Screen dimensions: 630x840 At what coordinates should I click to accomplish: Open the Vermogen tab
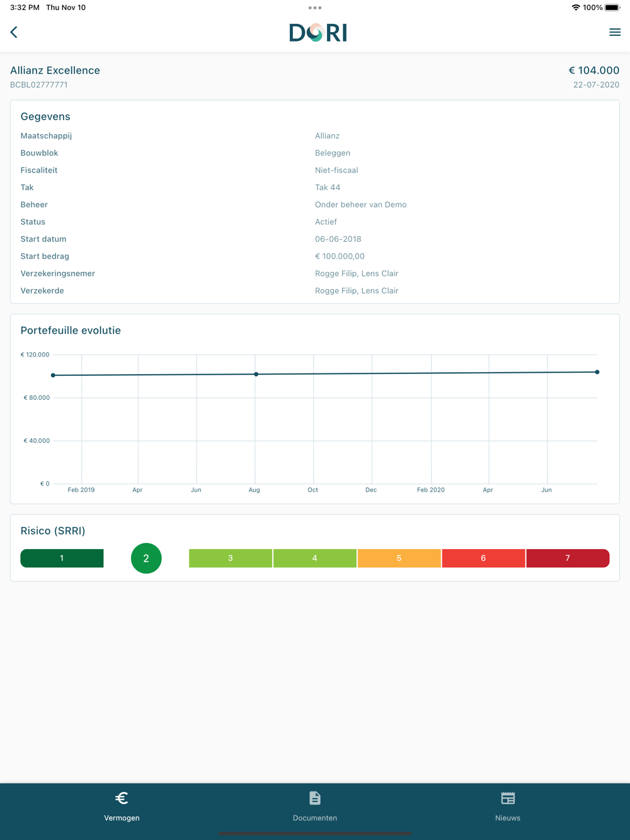coord(122,807)
